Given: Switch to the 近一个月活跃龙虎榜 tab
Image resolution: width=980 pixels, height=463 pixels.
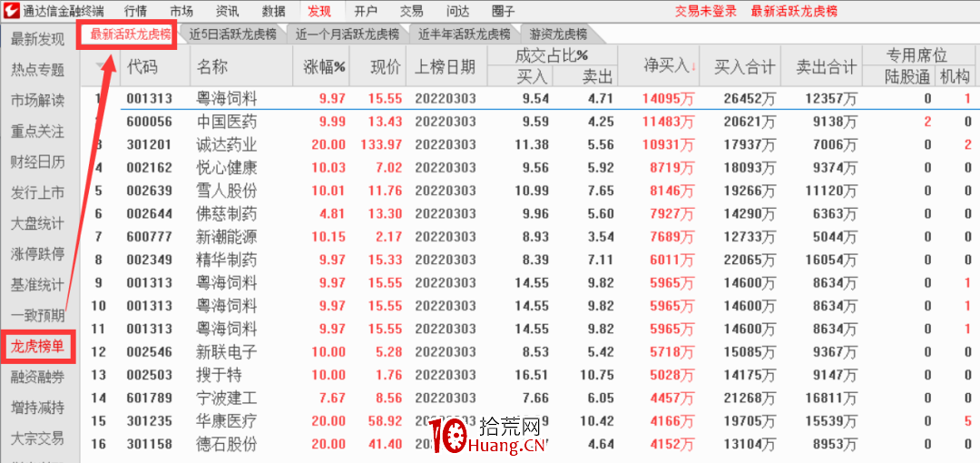Looking at the screenshot, I should [347, 34].
